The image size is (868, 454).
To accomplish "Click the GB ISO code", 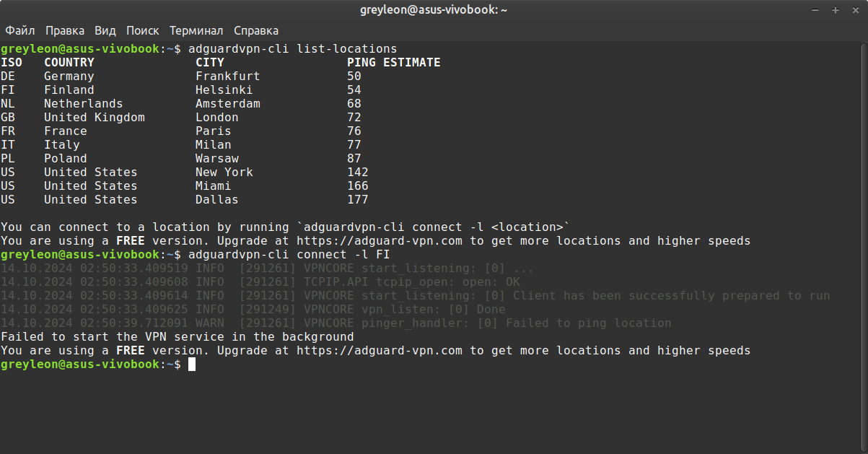I will click(8, 118).
